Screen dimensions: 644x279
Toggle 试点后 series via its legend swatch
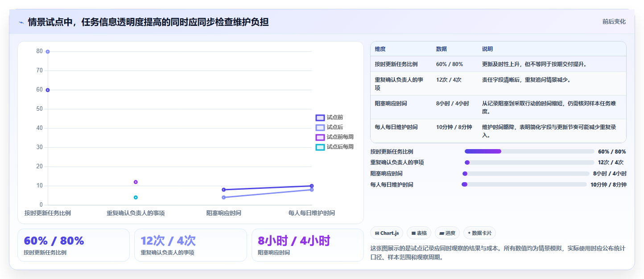pos(320,127)
